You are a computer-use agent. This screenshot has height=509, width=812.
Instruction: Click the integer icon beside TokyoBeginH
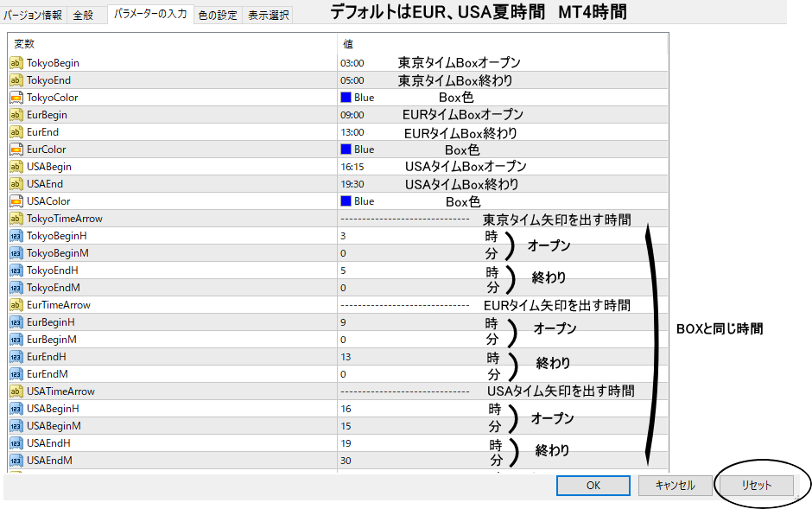coord(16,236)
